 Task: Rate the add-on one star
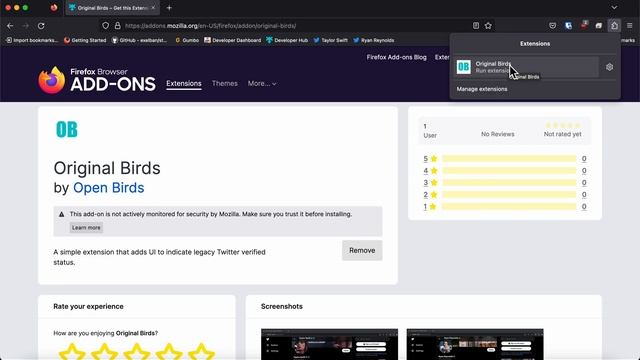pyautogui.click(x=72, y=351)
